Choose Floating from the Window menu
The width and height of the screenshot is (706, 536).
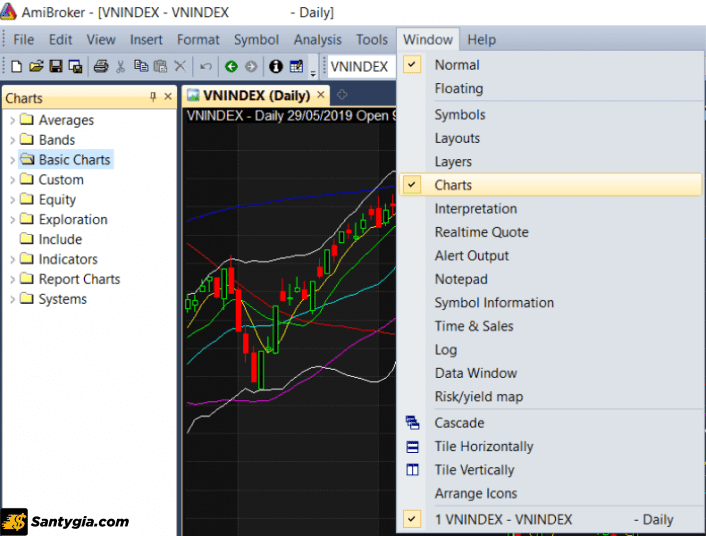(x=550, y=88)
